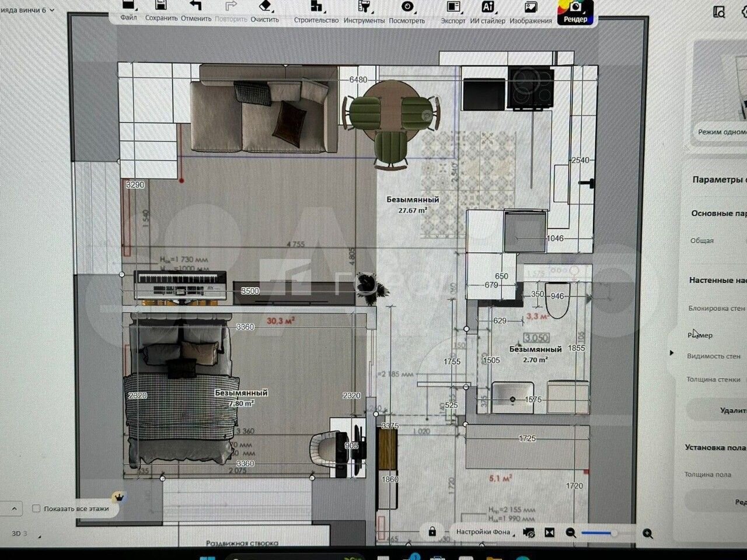Open ИИ стайлер tool
The width and height of the screenshot is (747, 560).
click(x=487, y=7)
